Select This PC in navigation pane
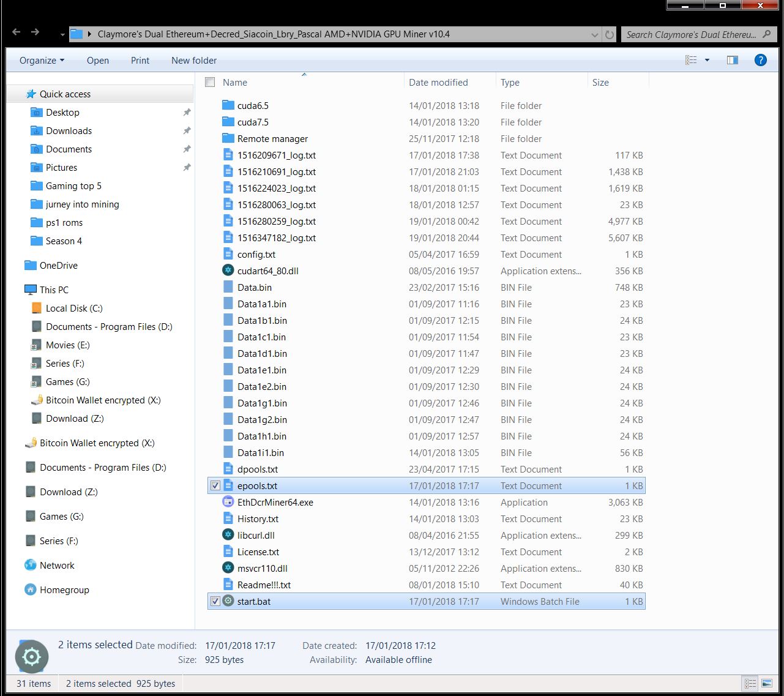 click(x=54, y=290)
